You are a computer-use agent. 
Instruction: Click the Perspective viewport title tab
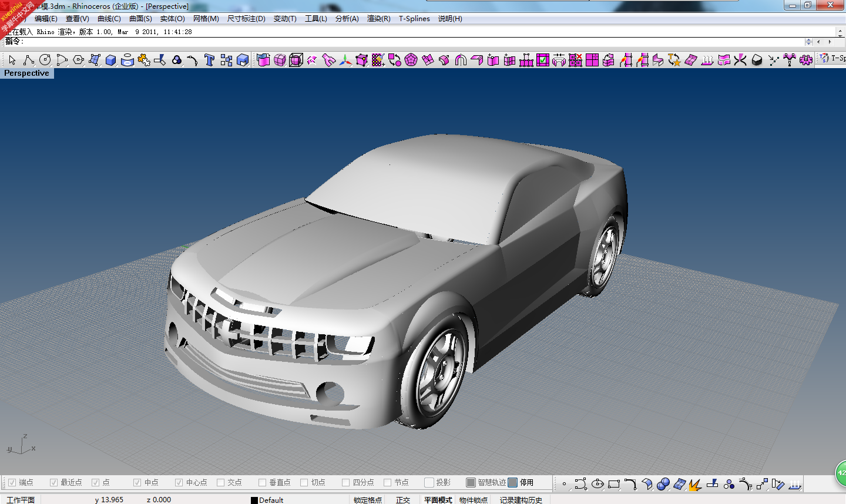[x=26, y=73]
